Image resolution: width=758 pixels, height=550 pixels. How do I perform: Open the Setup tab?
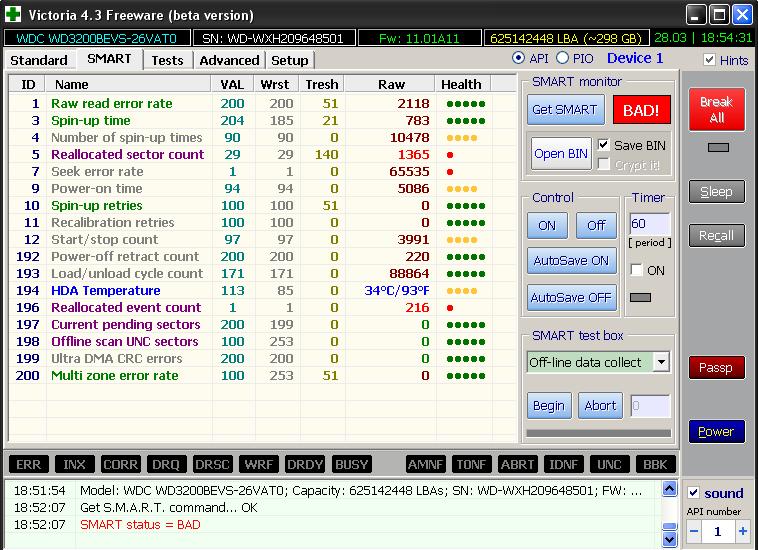[x=290, y=60]
